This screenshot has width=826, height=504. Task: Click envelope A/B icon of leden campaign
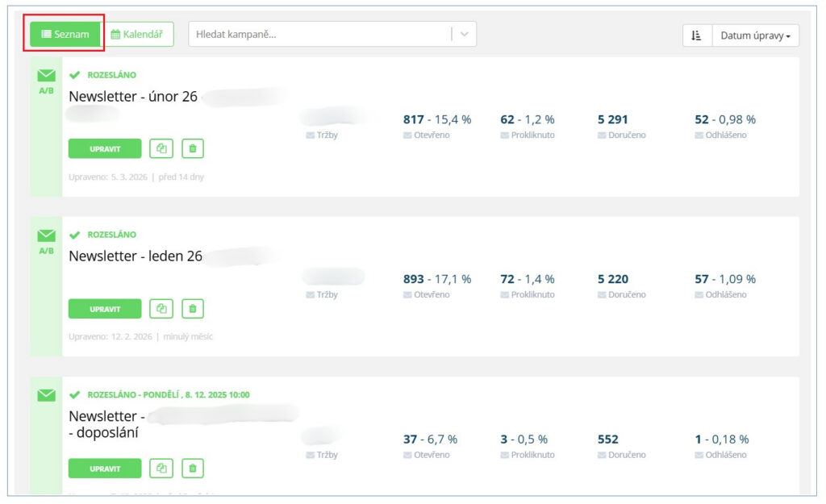click(46, 238)
